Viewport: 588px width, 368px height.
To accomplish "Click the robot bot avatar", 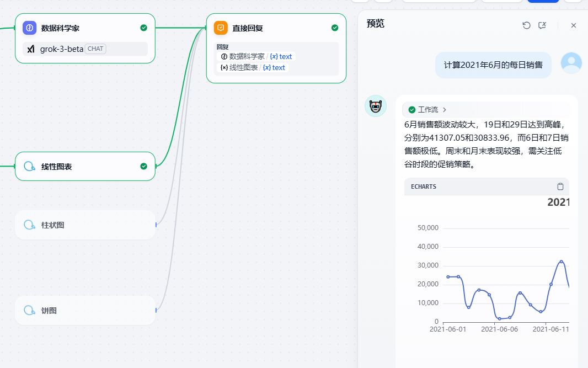I will (376, 106).
